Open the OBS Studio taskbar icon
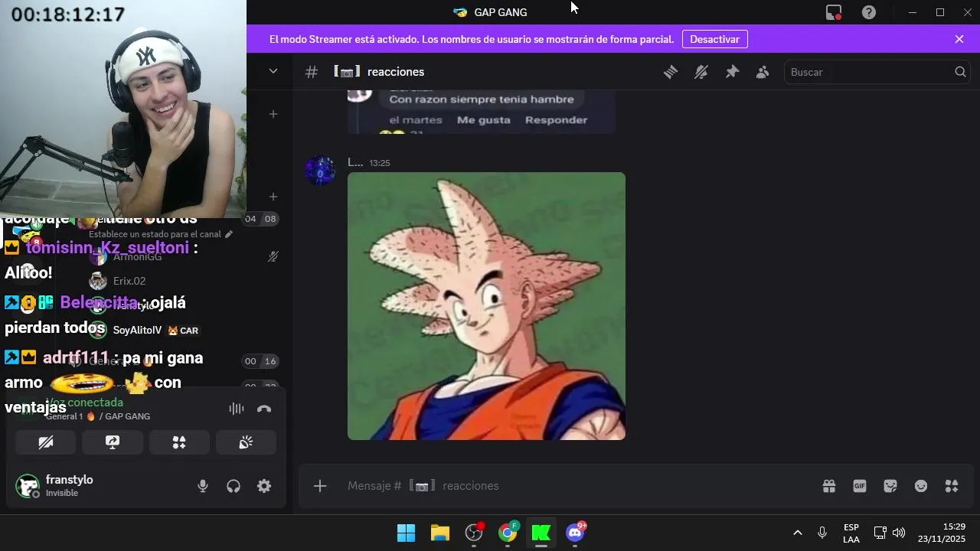The image size is (980, 551). click(474, 533)
